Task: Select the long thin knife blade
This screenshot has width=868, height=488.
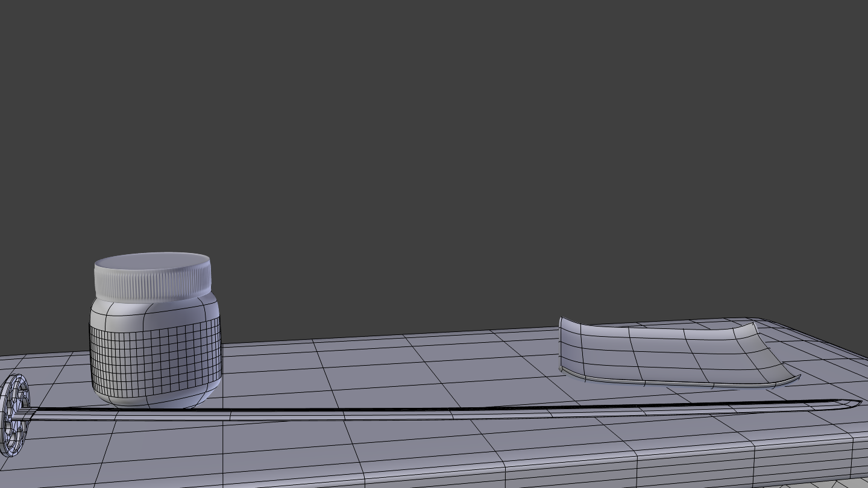Action: (x=446, y=410)
